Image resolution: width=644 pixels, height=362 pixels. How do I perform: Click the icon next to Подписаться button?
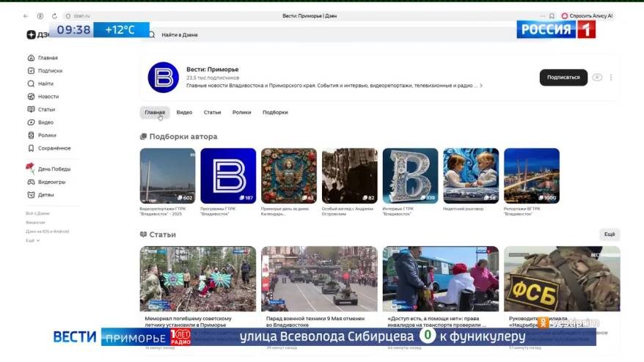coord(597,78)
